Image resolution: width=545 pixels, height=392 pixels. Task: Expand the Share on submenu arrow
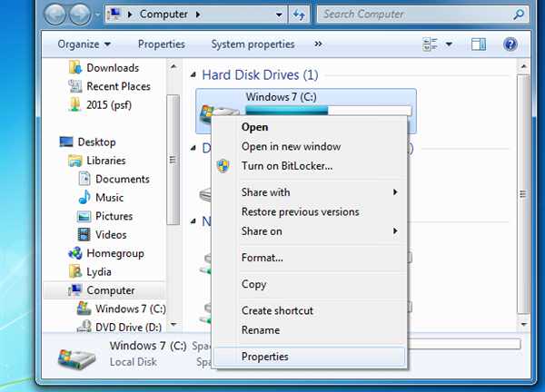tap(395, 230)
